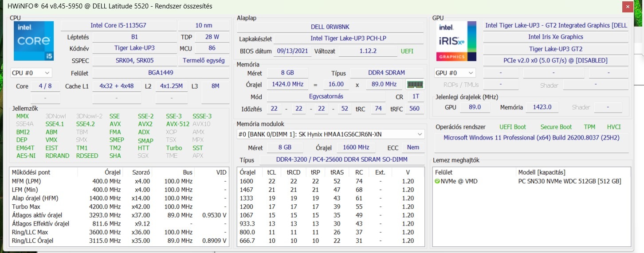Click the Átlagos Effektív órajel row

[x=119, y=224]
